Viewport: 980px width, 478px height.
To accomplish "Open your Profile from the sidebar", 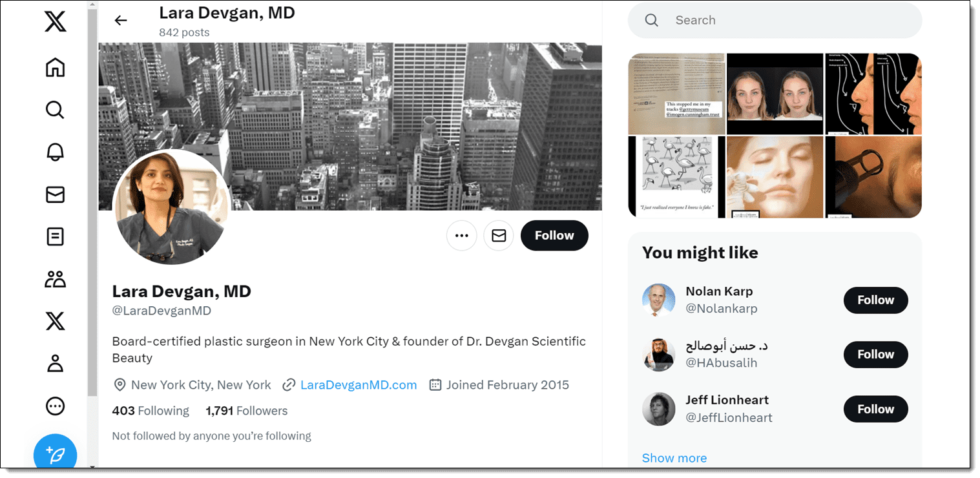I will [x=55, y=363].
